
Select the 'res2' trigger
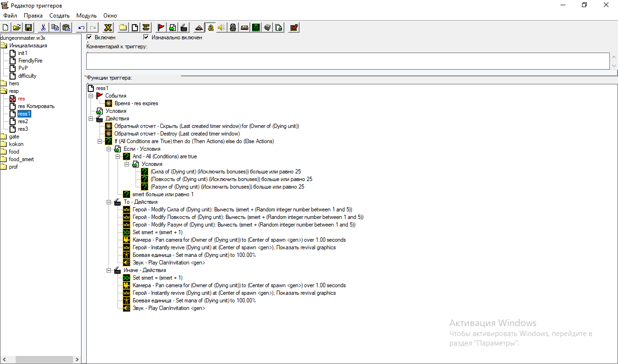click(23, 121)
